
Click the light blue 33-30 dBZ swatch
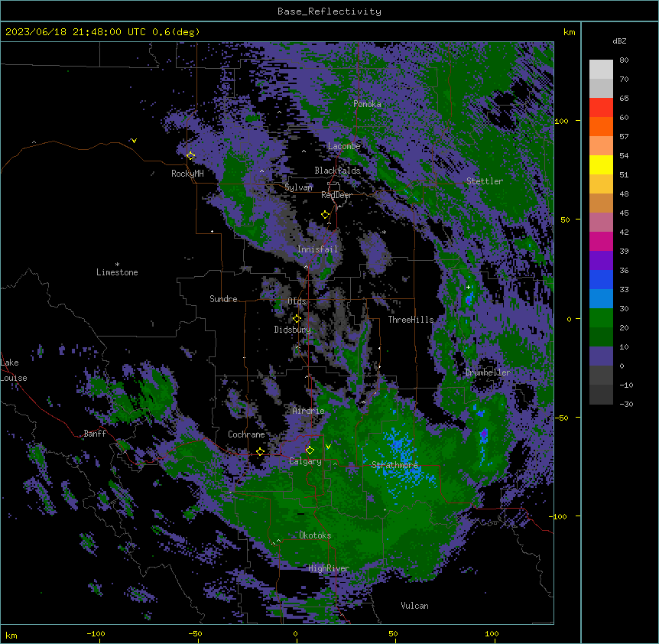601,299
